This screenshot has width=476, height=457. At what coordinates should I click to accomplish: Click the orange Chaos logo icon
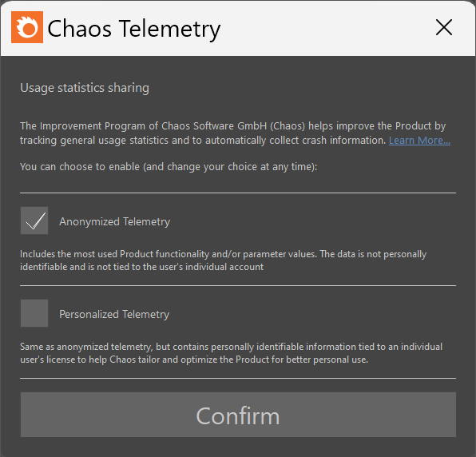[27, 27]
